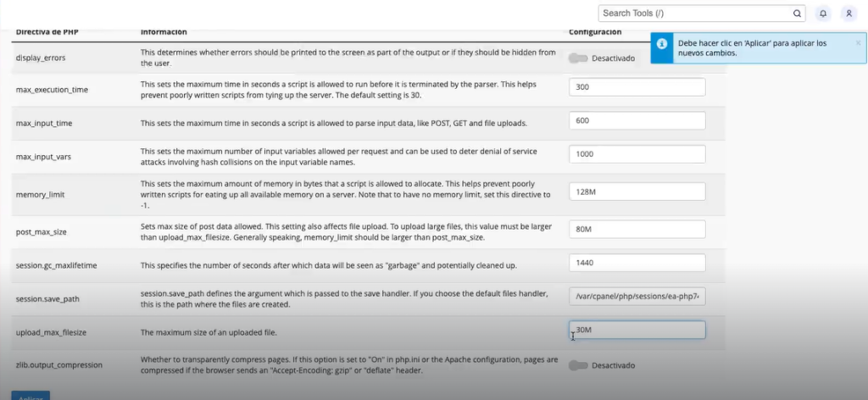Click the Directiva de PHP column header
Screen dimensions: 868x400
[47, 32]
